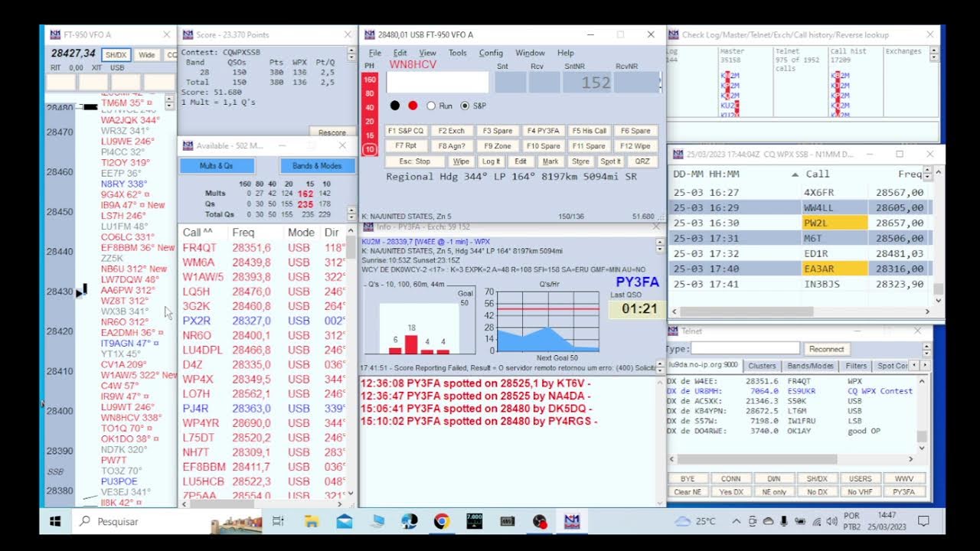Switch to the Bands/Modes tab in Telnet
This screenshot has height=551, width=980.
pos(811,366)
